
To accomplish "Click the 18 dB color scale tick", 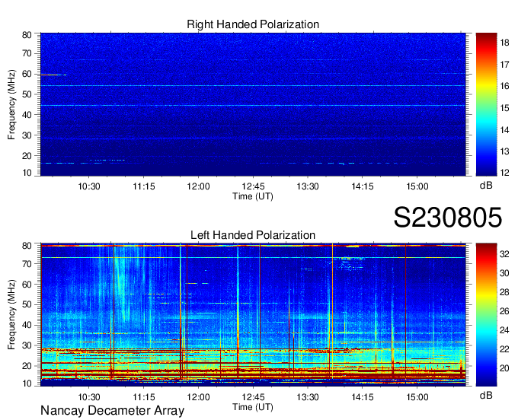I will coord(504,43).
